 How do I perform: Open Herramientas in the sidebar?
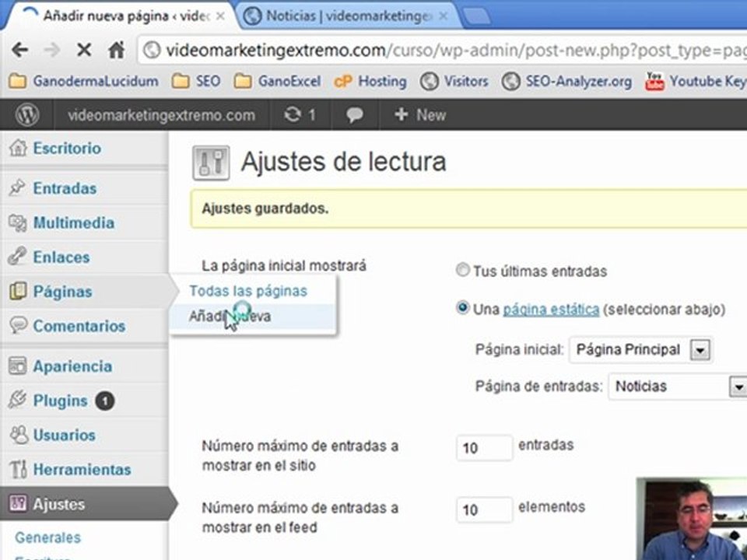82,470
